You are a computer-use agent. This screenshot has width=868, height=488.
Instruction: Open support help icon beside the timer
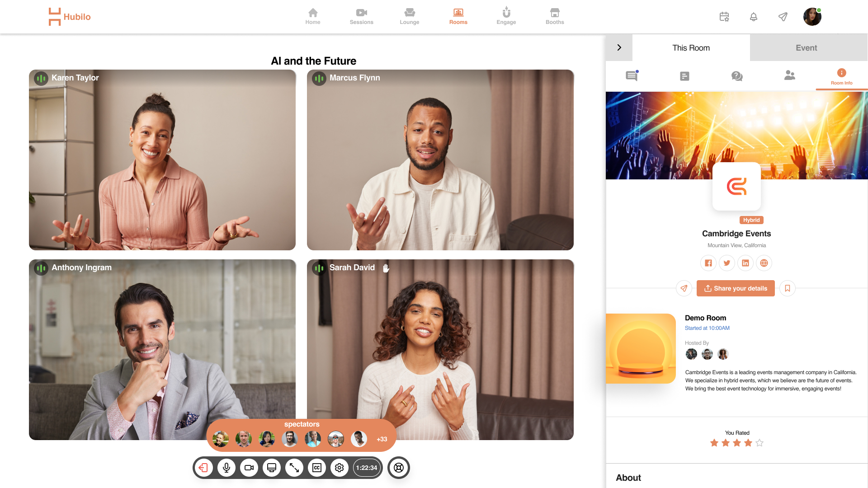(398, 468)
